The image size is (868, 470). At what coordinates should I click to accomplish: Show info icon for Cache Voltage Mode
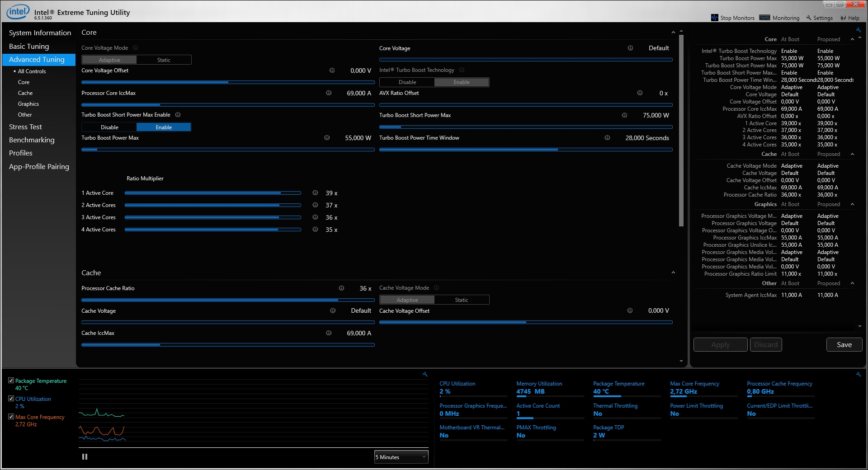coord(436,288)
